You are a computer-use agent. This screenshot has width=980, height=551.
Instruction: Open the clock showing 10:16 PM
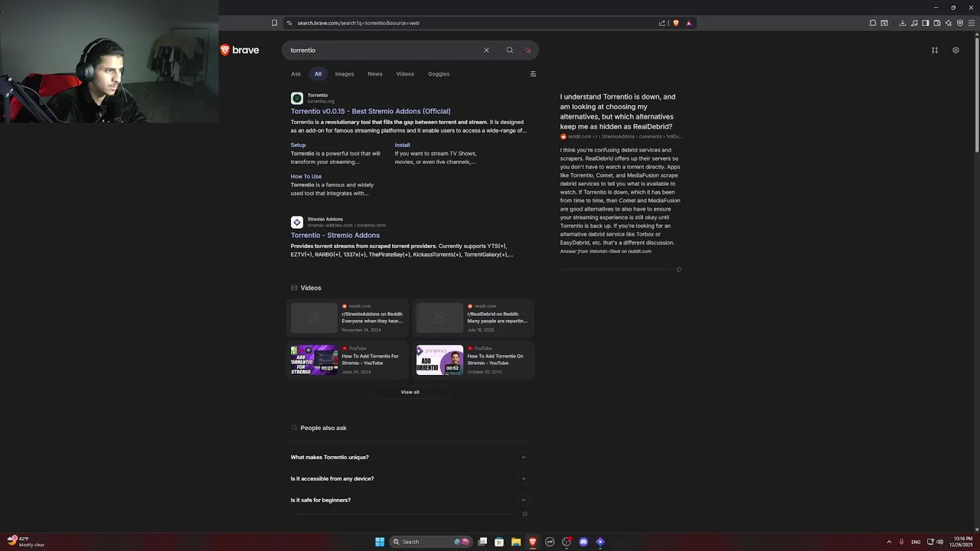(x=962, y=542)
